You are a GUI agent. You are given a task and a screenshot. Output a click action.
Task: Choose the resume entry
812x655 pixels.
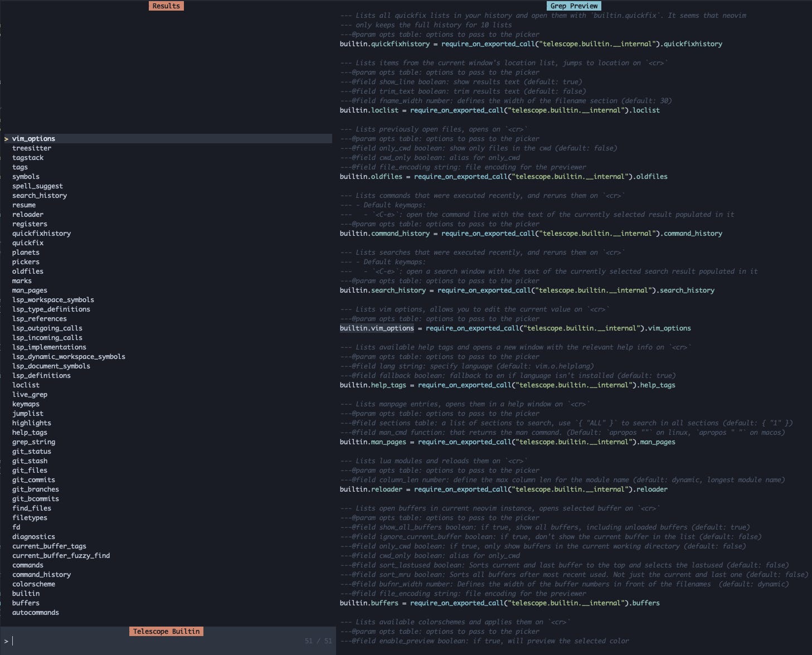click(24, 205)
